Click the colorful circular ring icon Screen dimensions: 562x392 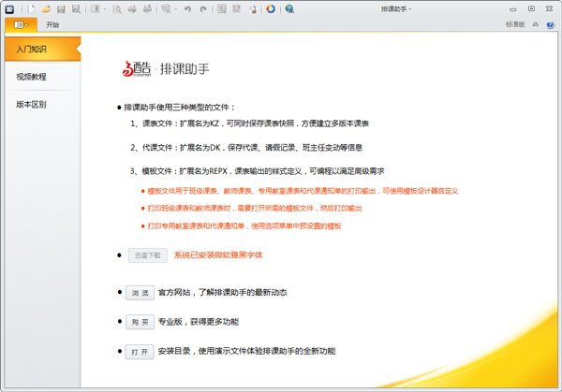(x=271, y=9)
